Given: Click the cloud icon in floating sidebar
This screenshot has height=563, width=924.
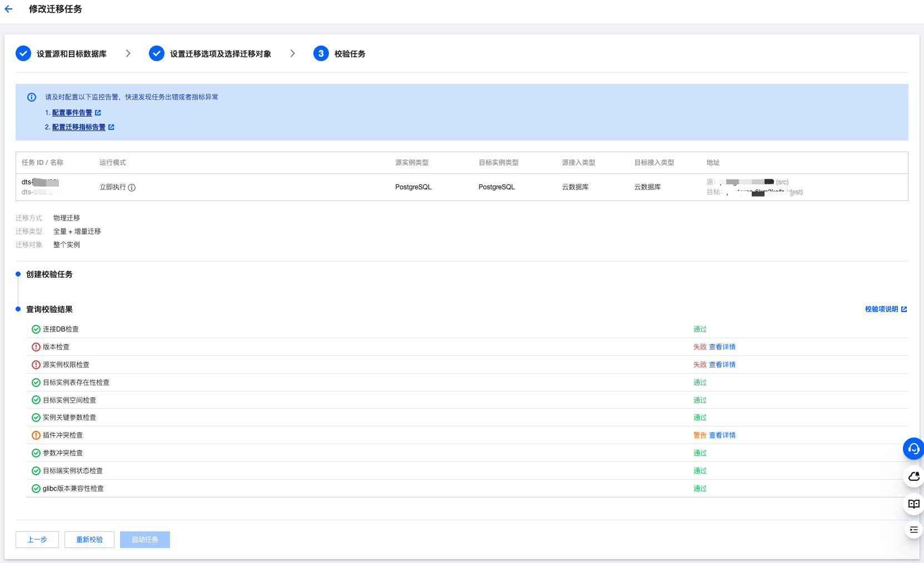Looking at the screenshot, I should (913, 476).
